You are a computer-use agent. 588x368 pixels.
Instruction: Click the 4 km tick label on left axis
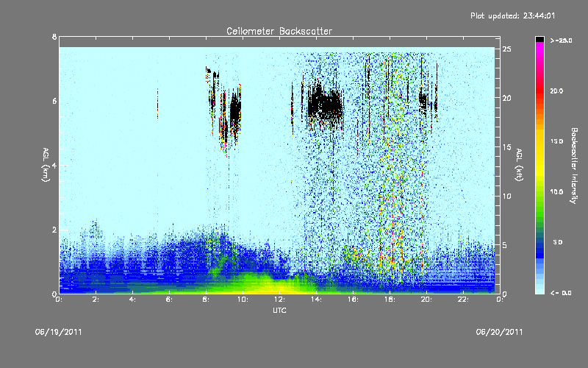54,166
